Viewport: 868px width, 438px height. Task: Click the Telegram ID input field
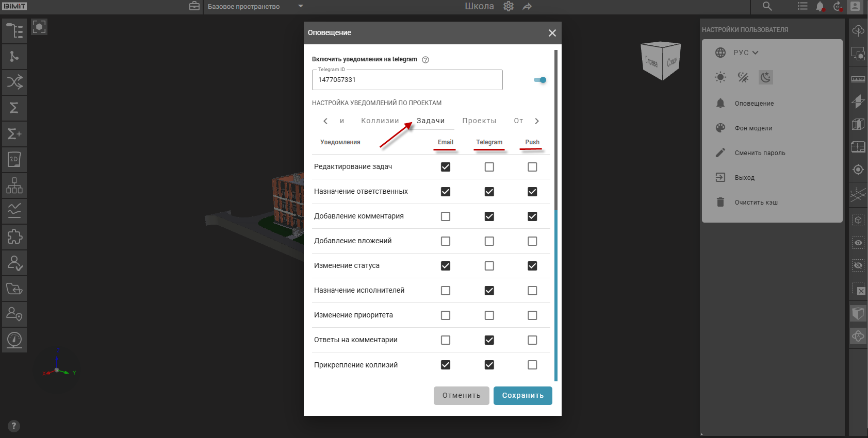pos(407,80)
